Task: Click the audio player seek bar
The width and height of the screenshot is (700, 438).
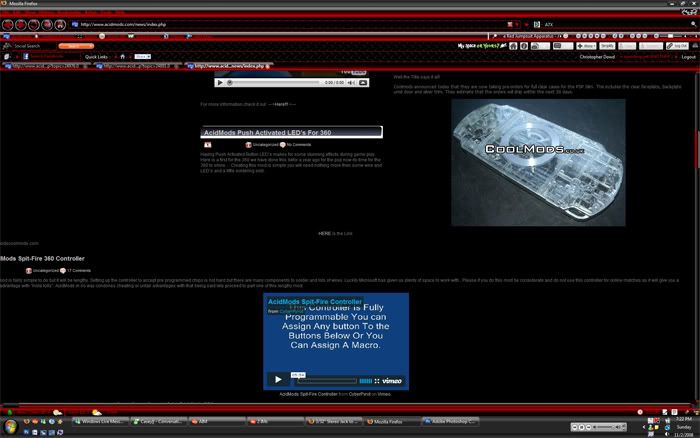Action: 274,83
